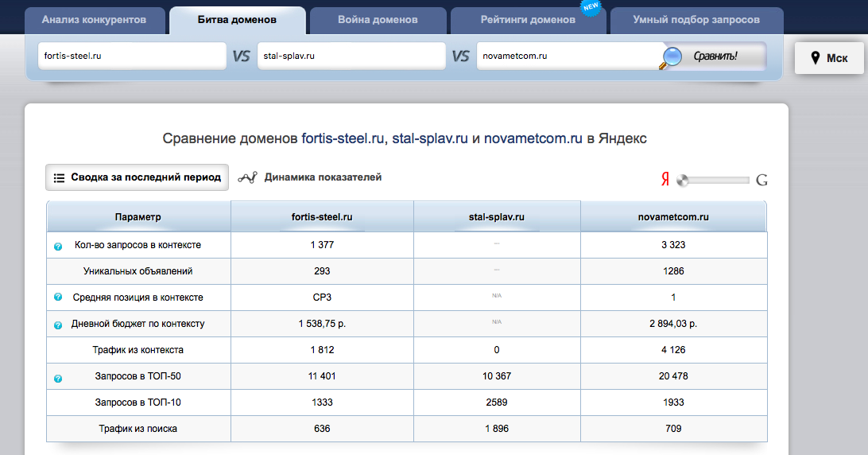Click the budget value 1 538,75 р.

[x=322, y=323]
